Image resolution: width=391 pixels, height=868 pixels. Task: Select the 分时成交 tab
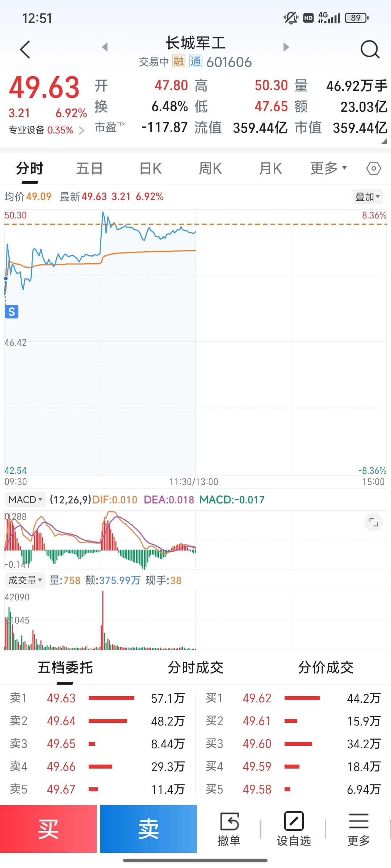pyautogui.click(x=195, y=668)
